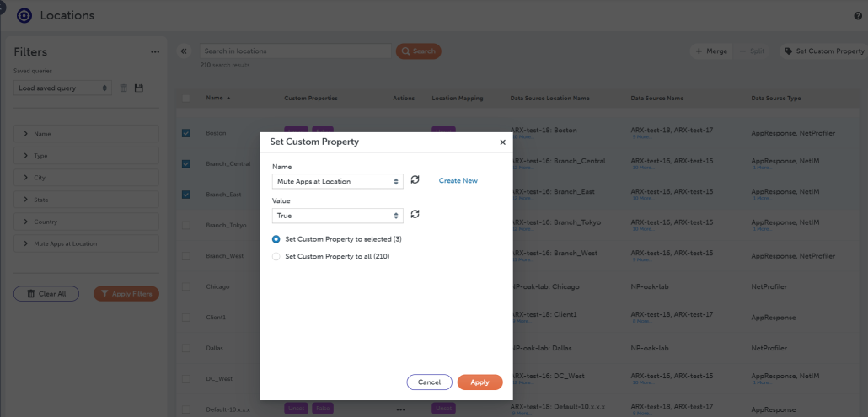Click Data Source Name column header
This screenshot has width=868, height=417.
click(657, 98)
